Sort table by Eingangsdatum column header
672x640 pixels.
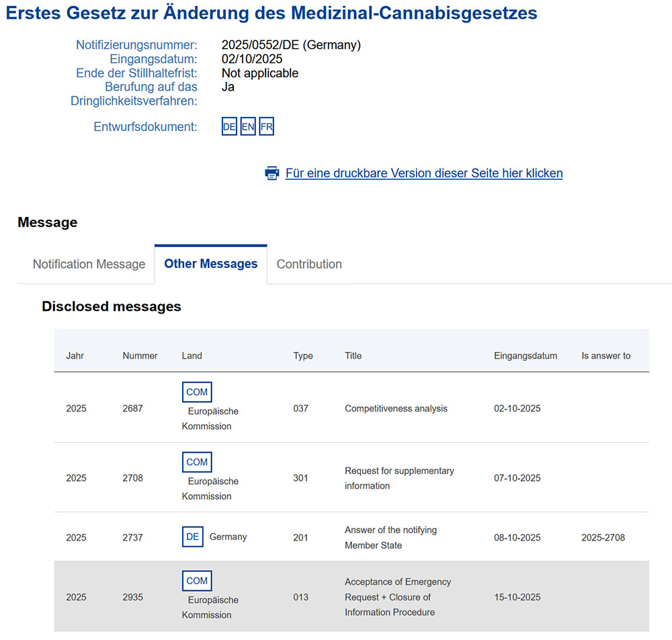[526, 356]
